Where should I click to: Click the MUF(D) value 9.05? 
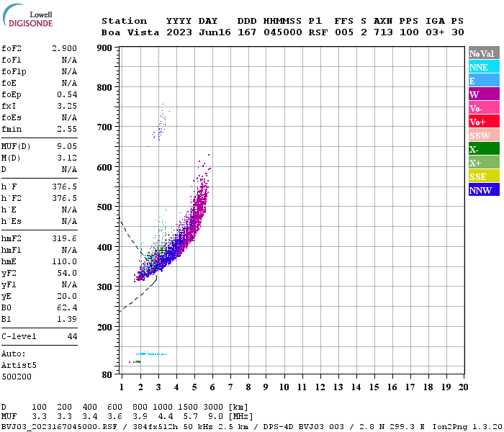point(67,146)
